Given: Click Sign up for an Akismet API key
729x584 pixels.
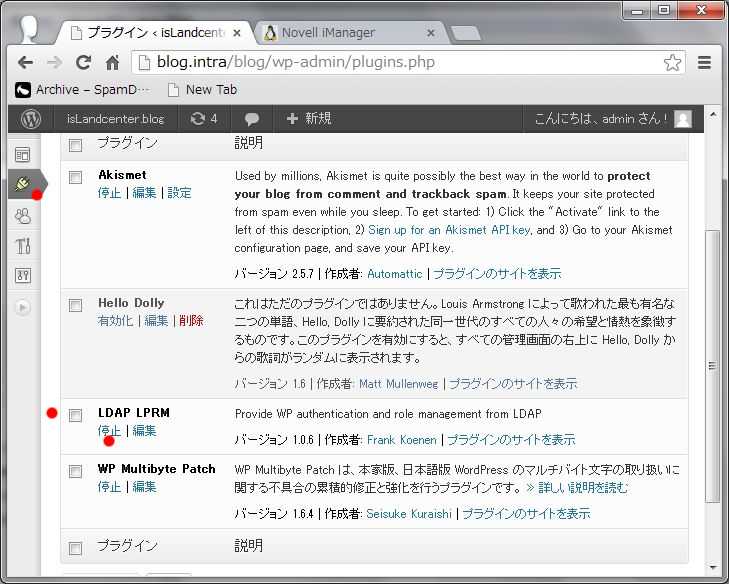Looking at the screenshot, I should 449,230.
